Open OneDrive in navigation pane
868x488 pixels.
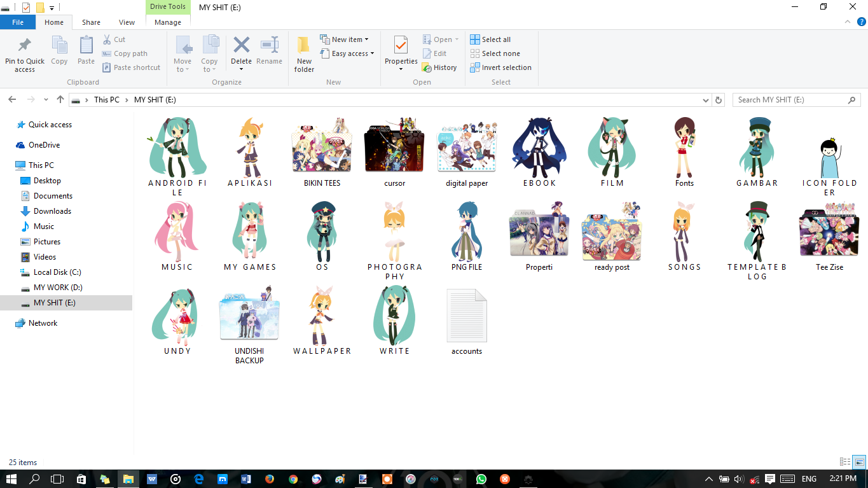pos(44,145)
